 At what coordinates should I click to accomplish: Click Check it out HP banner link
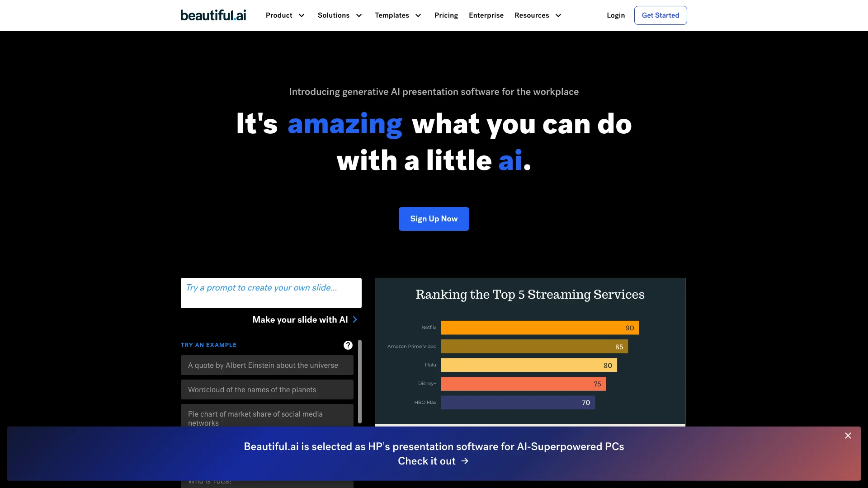[x=434, y=460]
